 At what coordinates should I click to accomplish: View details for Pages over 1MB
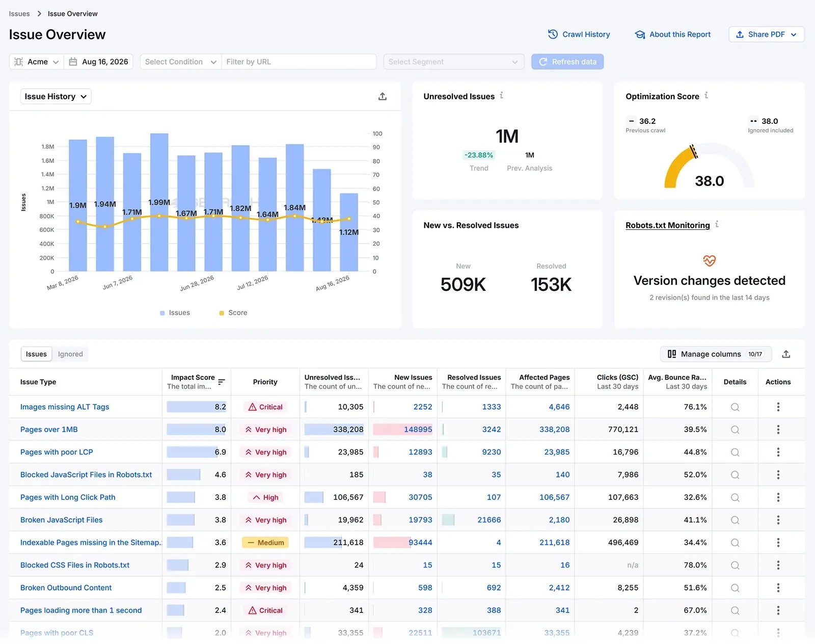(735, 430)
